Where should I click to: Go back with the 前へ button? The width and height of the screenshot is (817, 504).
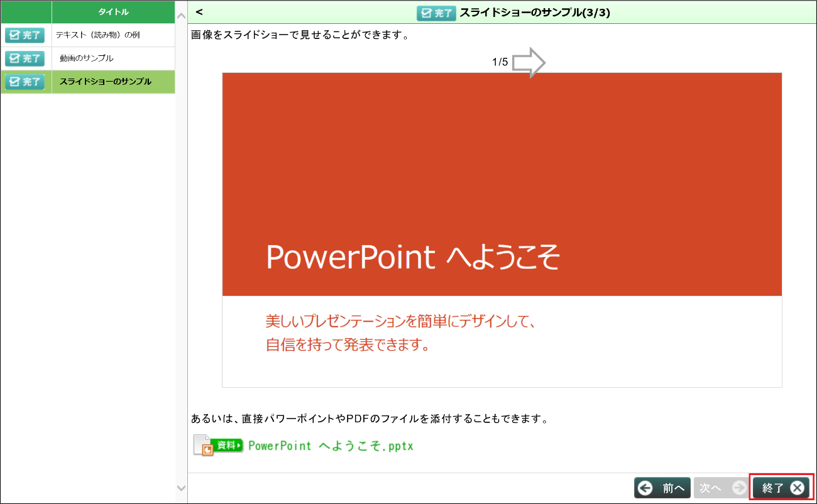(662, 488)
